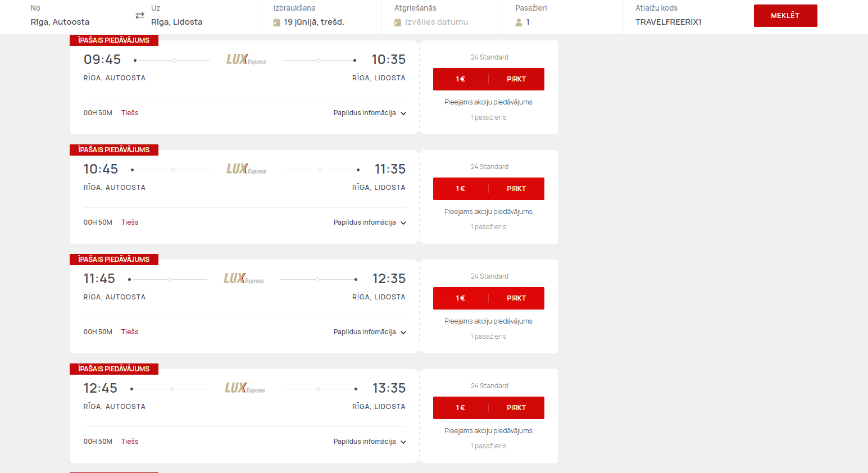Image resolution: width=868 pixels, height=473 pixels.
Task: Expand Papildus informācija for 12:45 departure
Action: pos(370,442)
